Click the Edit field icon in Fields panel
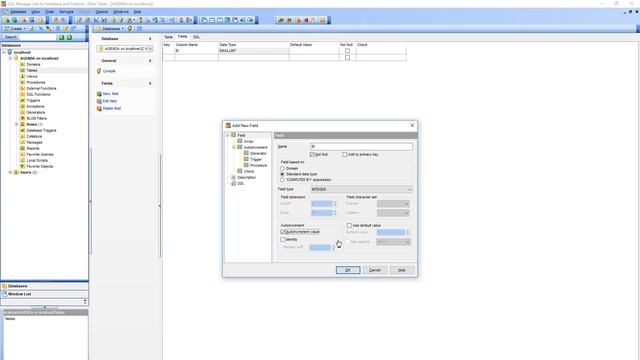 pyautogui.click(x=99, y=101)
